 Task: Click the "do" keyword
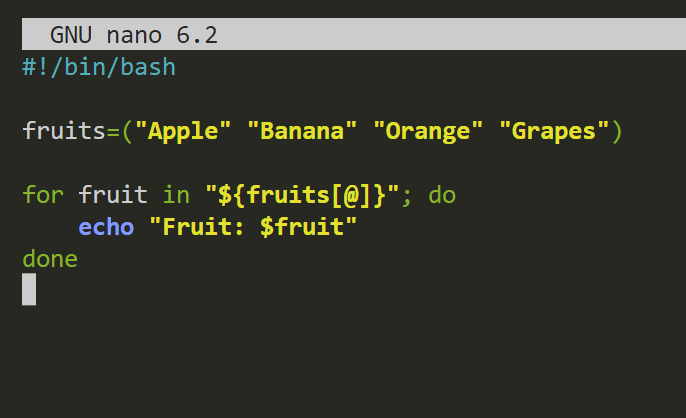coord(442,195)
